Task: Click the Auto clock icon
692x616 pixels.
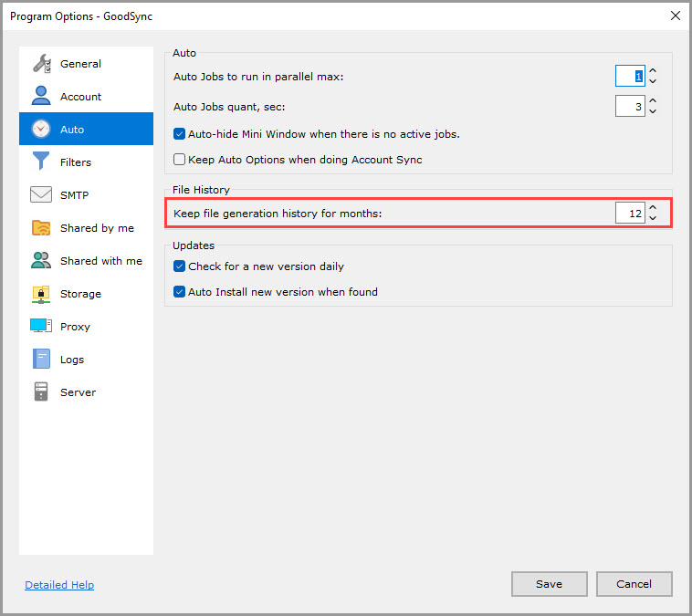Action: click(x=41, y=129)
